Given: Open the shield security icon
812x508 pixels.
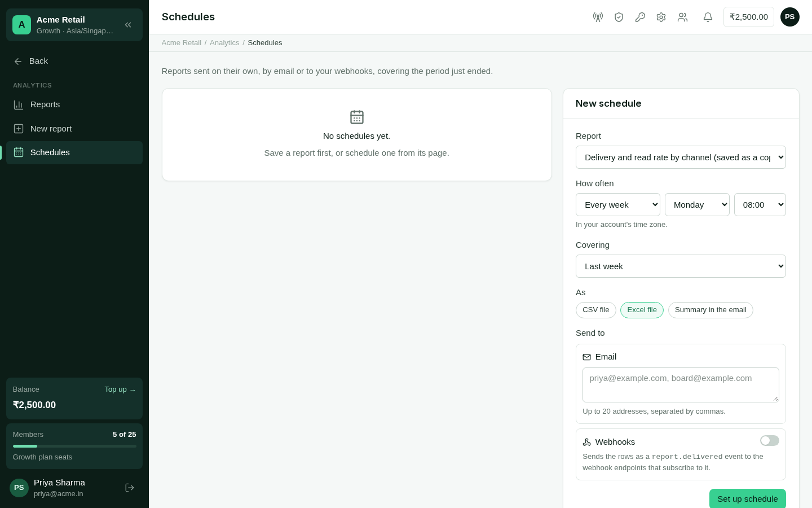Looking at the screenshot, I should tap(619, 17).
